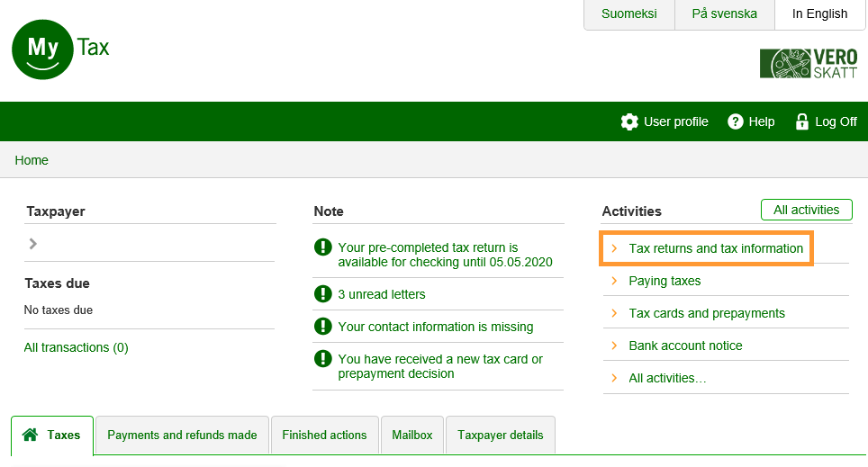Viewport: 868px width, 467px height.
Task: Open User profile gear icon
Action: [629, 121]
